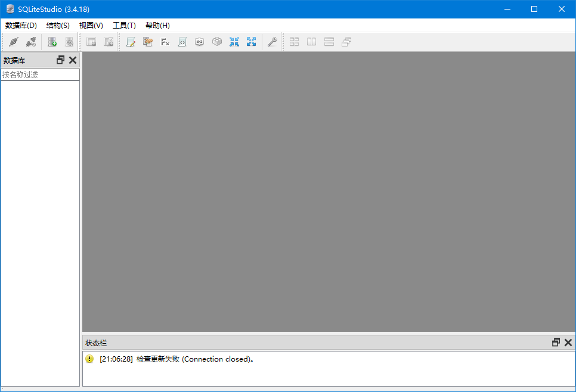Click the Connect to database icon

pyautogui.click(x=14, y=42)
